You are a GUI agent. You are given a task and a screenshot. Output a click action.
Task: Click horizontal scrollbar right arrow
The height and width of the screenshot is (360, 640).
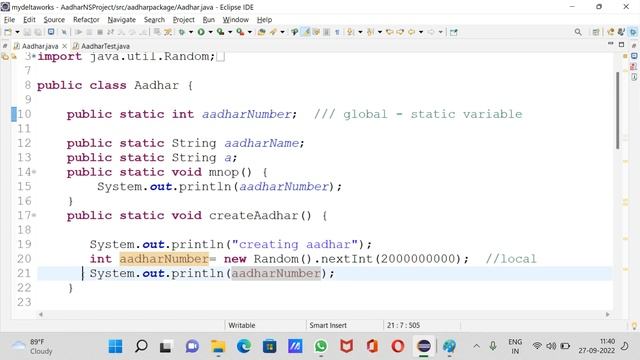[608, 314]
